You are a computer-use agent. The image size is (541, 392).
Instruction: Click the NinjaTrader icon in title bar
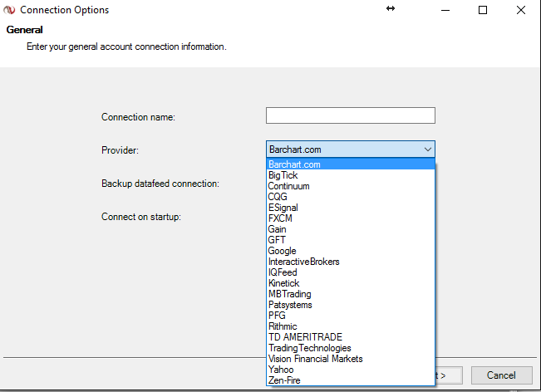pos(9,10)
